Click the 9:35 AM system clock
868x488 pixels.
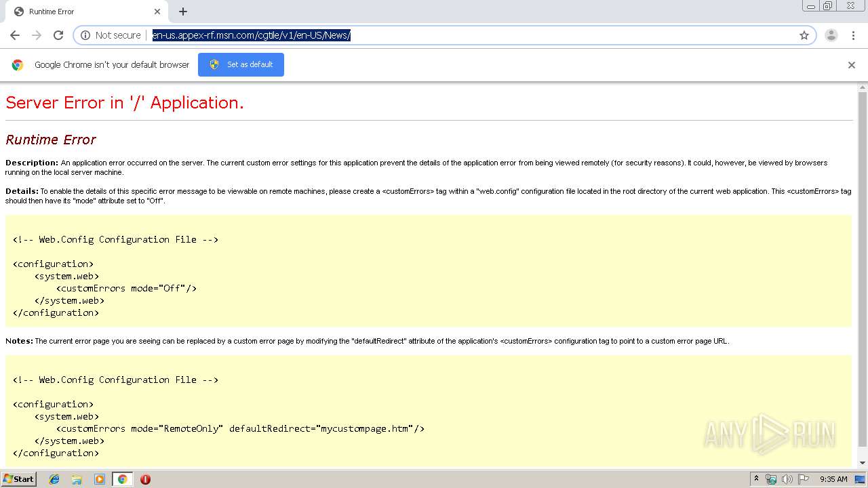(x=833, y=479)
